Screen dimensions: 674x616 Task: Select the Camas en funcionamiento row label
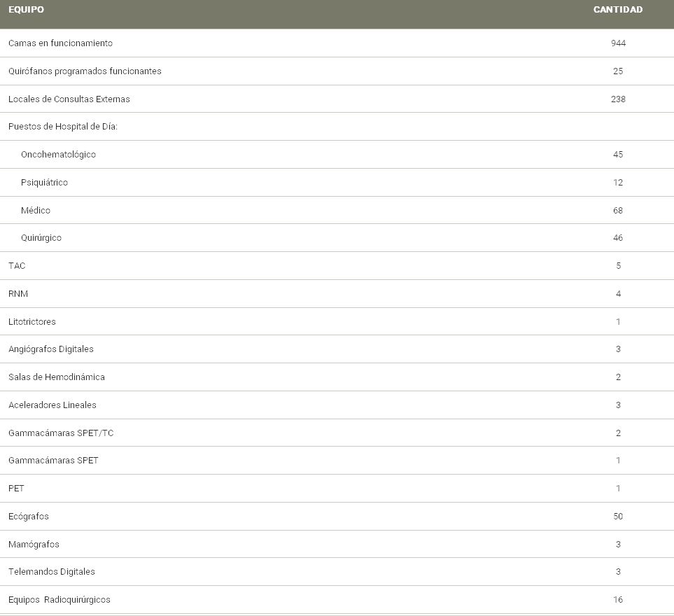tap(60, 43)
